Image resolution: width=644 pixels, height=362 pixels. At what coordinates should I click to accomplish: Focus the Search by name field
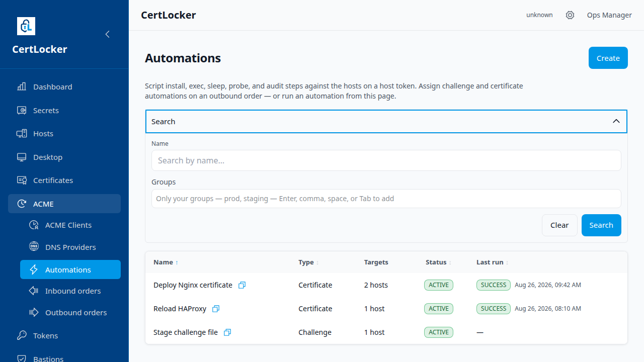pyautogui.click(x=386, y=160)
